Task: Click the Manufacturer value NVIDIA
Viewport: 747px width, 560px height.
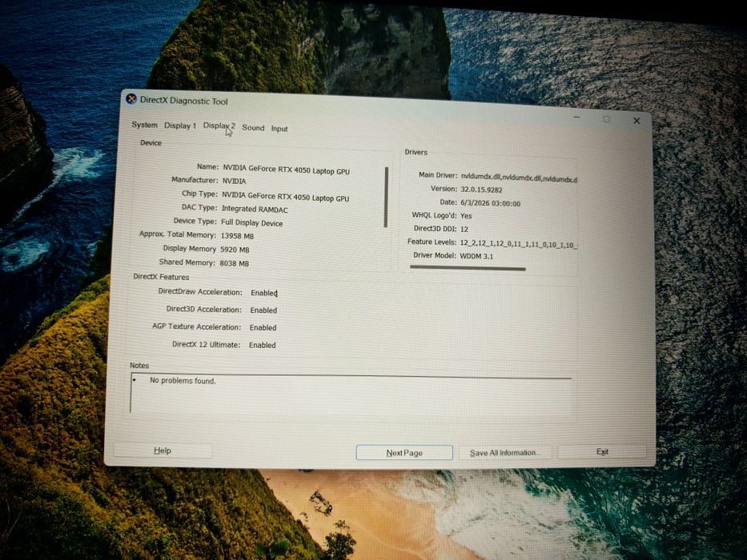Action: tap(234, 181)
